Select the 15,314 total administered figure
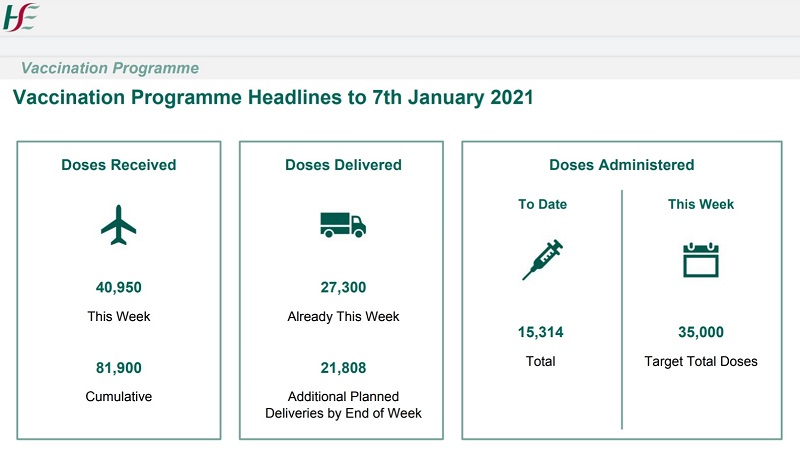The image size is (800, 472). tap(541, 333)
